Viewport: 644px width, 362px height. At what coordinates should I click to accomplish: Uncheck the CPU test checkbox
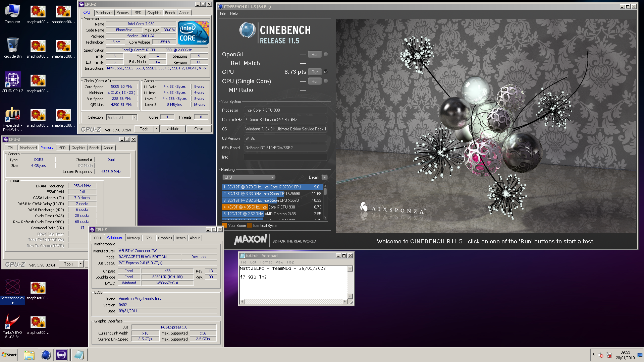326,72
